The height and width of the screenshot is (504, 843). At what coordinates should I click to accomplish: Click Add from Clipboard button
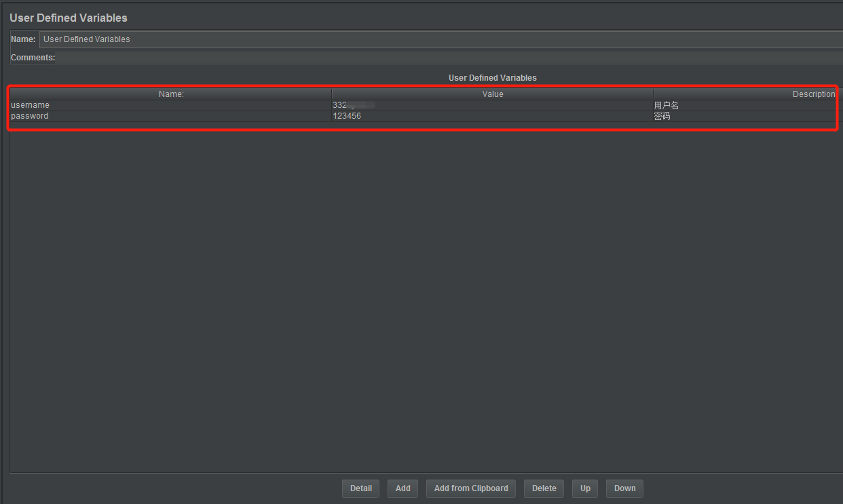coord(471,488)
